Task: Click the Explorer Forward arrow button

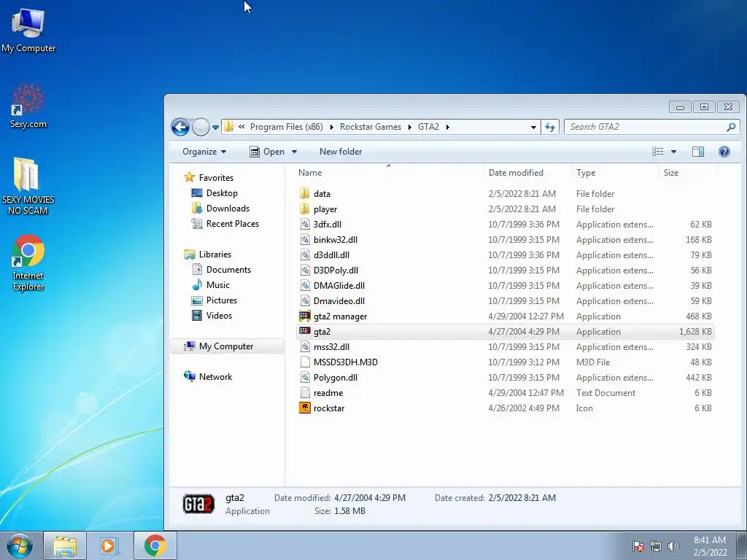Action: [x=201, y=127]
